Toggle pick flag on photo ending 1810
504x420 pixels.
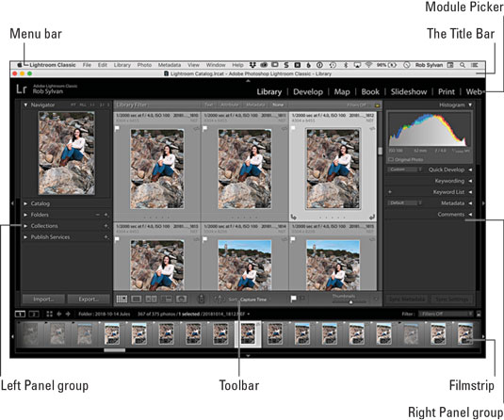pyautogui.click(x=117, y=128)
